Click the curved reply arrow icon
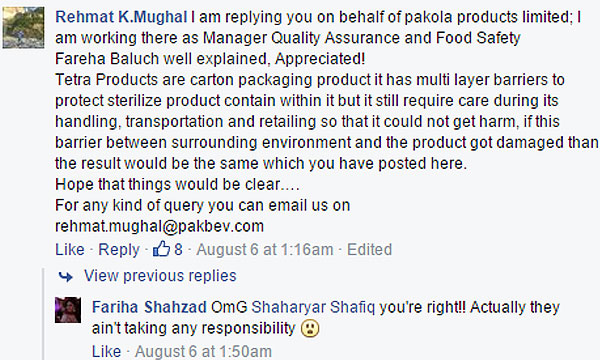Viewport: 600px width, 360px height. [x=65, y=276]
